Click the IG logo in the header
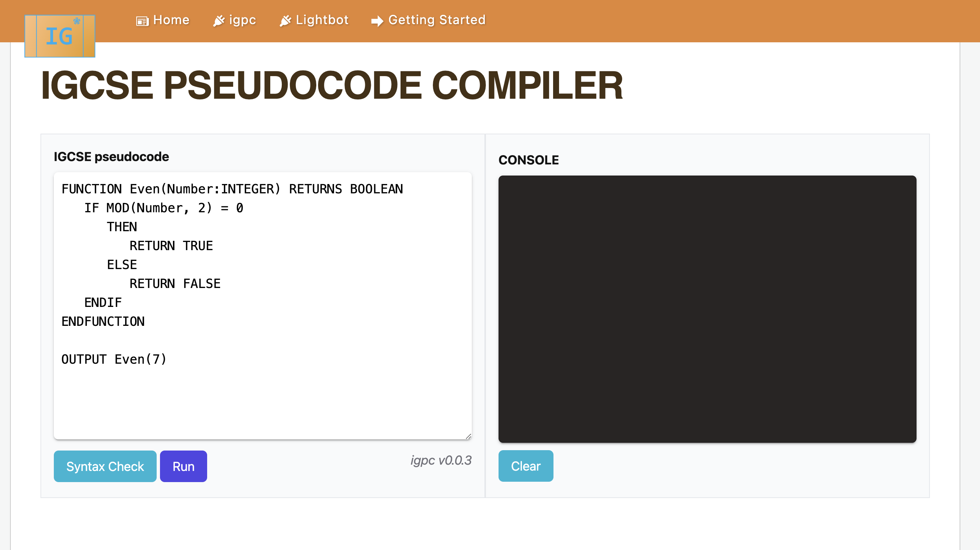Image resolution: width=980 pixels, height=550 pixels. (60, 36)
